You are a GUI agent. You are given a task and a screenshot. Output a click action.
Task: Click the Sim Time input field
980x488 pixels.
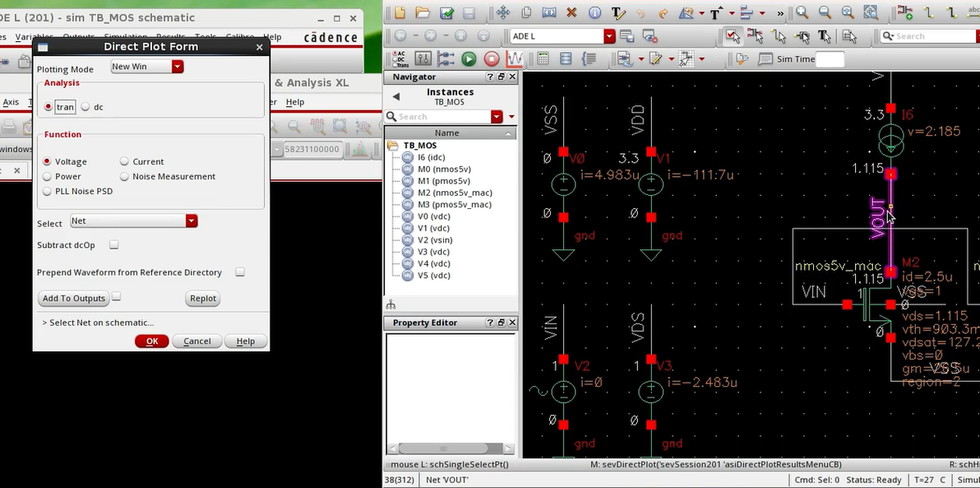[830, 59]
